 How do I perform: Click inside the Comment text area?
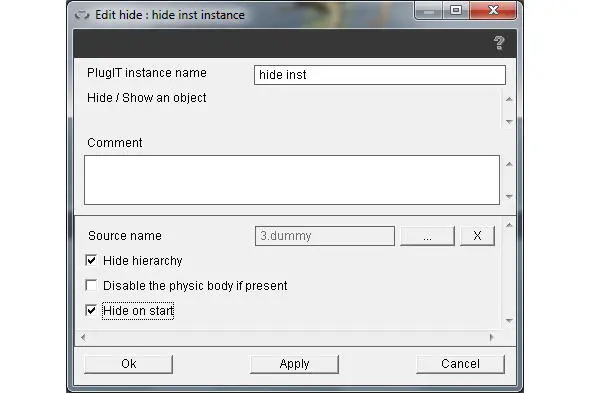pos(292,180)
